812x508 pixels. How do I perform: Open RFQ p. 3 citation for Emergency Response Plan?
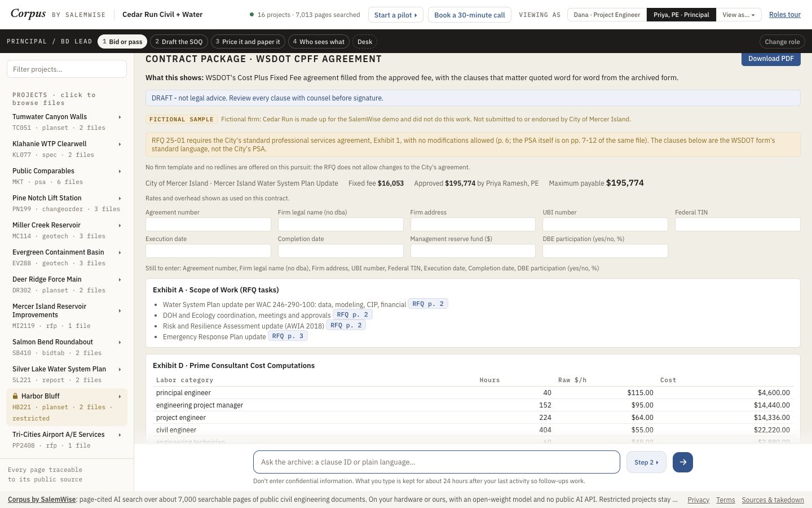click(x=288, y=336)
